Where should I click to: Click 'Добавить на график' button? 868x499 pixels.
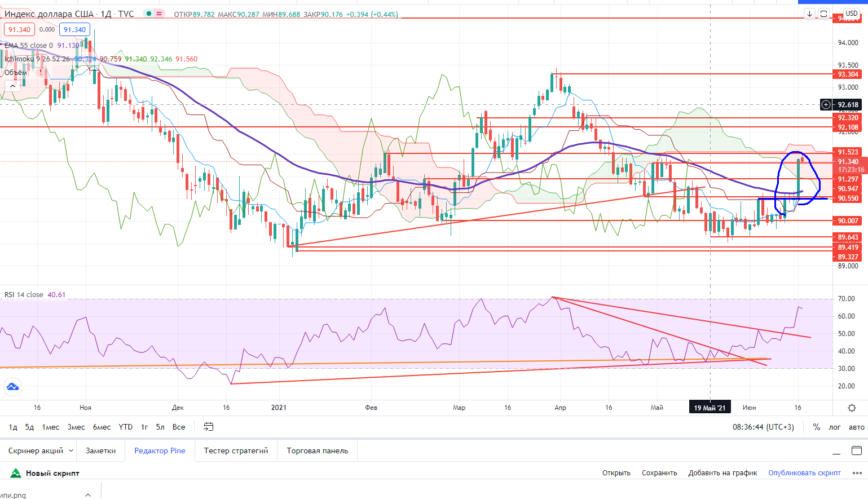pyautogui.click(x=722, y=473)
